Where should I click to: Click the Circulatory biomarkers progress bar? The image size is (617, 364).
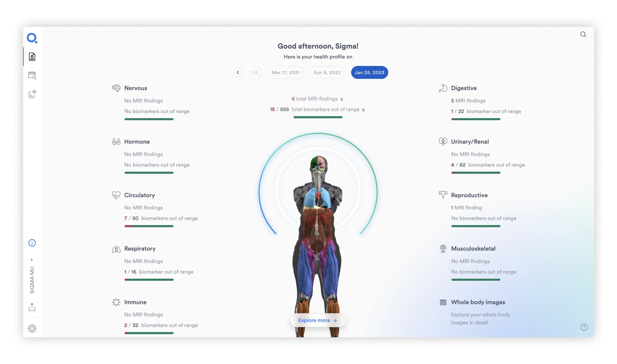(x=149, y=226)
